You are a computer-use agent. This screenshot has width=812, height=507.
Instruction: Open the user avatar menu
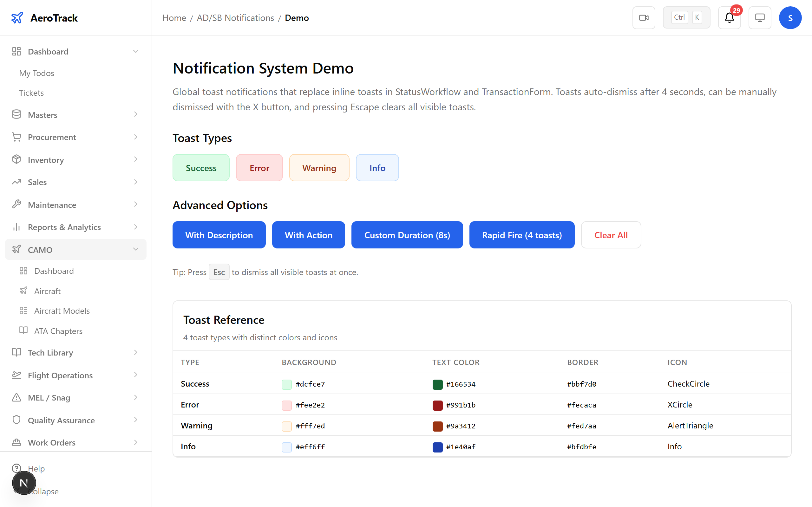coord(790,17)
